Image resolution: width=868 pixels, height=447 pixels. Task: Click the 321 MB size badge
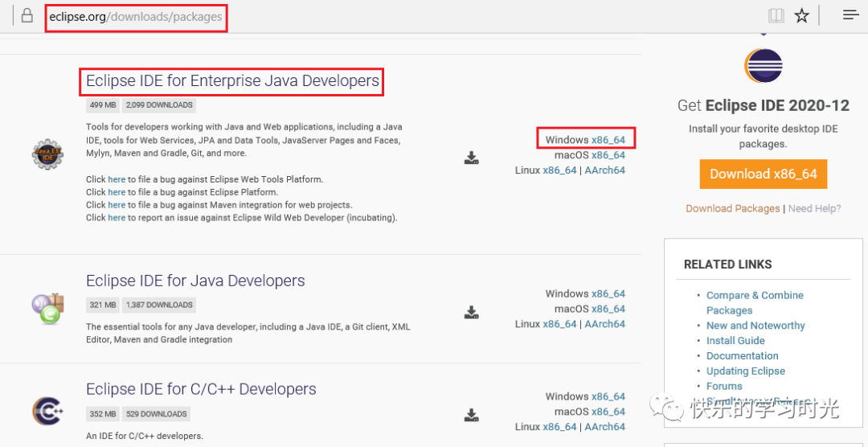tap(103, 305)
